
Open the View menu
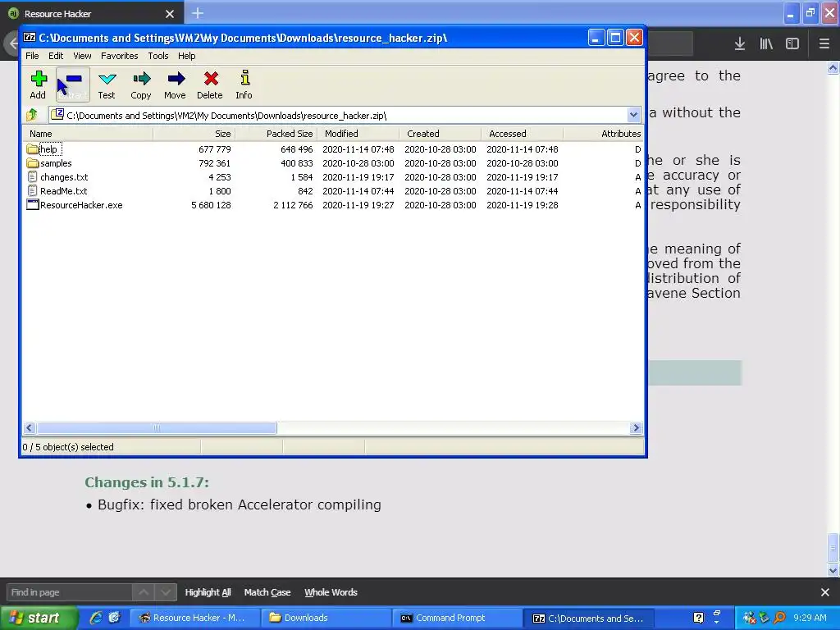click(x=82, y=56)
